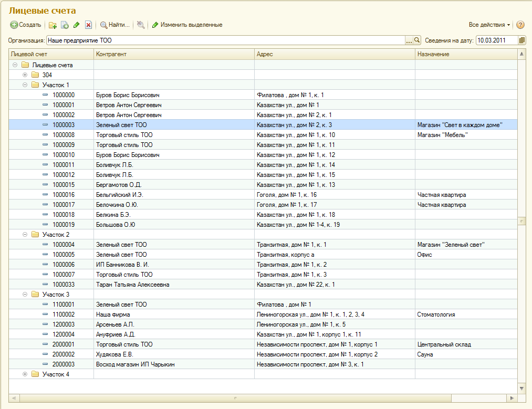Click the magnifier icon in Организация field
This screenshot has height=409, width=532.
(x=418, y=40)
